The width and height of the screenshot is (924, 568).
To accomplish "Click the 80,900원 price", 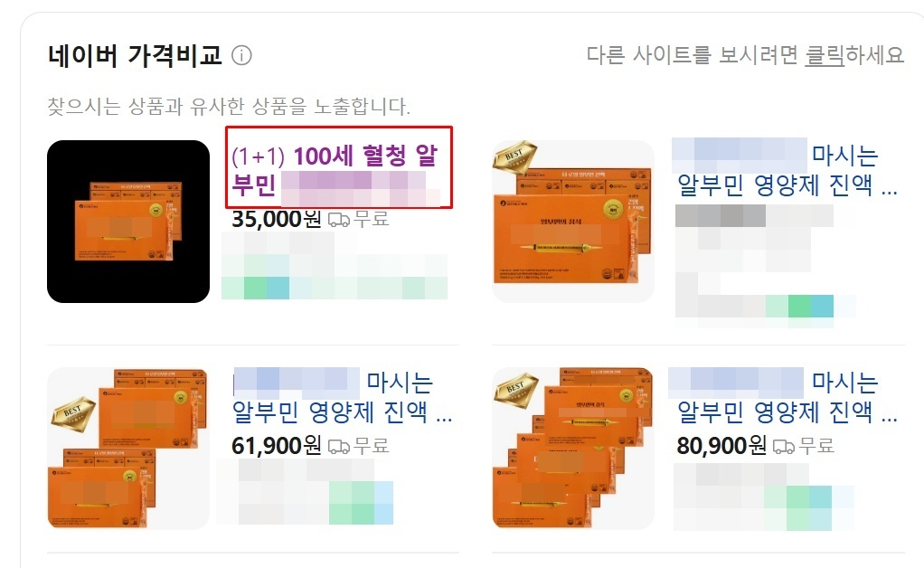I will tap(721, 446).
